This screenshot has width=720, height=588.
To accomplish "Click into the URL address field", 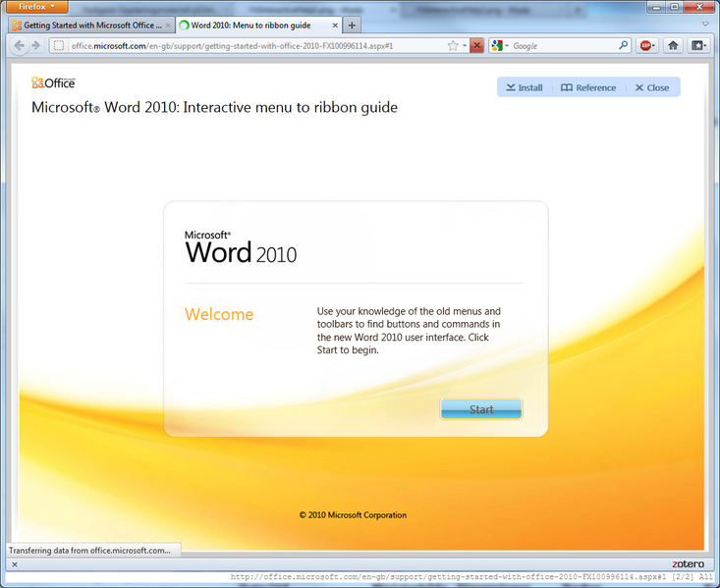I will tap(257, 45).
